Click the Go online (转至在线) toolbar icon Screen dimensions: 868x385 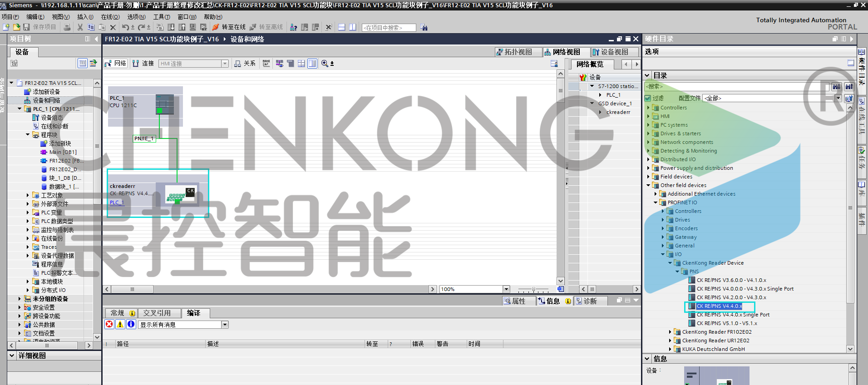tap(216, 27)
